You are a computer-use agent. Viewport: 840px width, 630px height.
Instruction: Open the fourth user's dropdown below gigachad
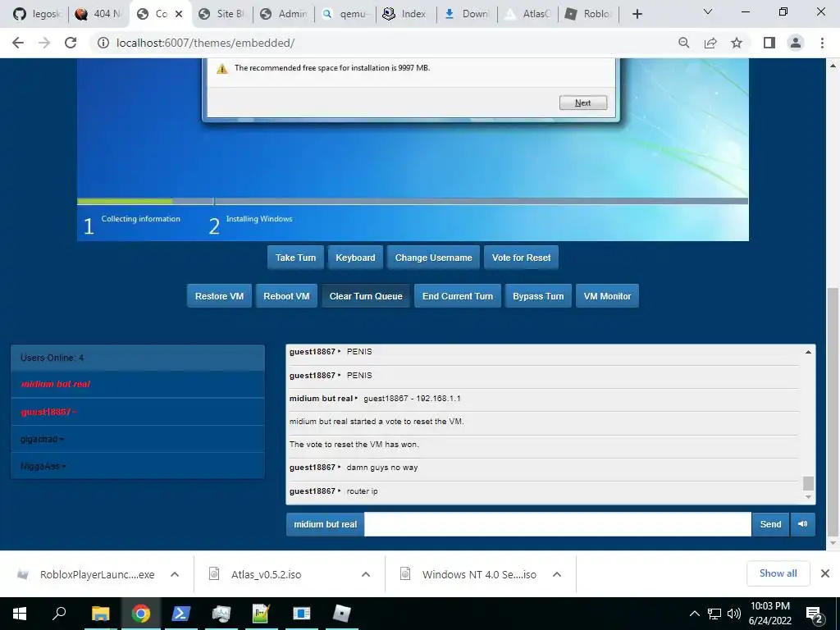point(138,466)
